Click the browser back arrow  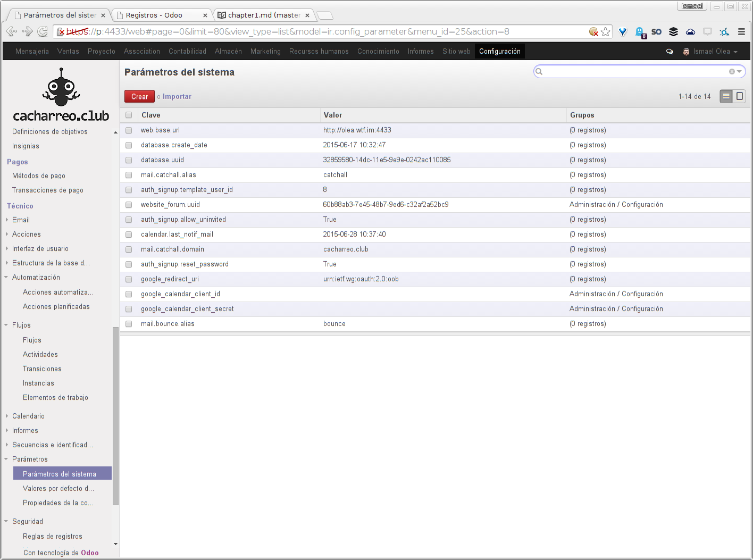coord(11,32)
